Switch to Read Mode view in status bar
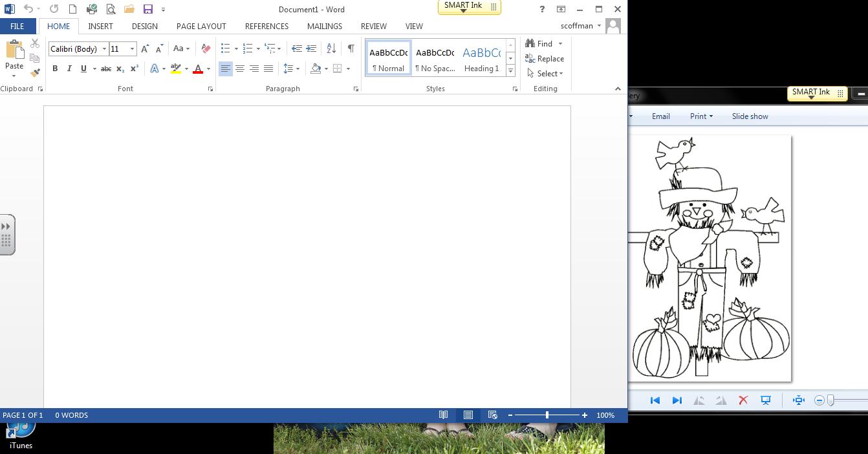 tap(444, 415)
